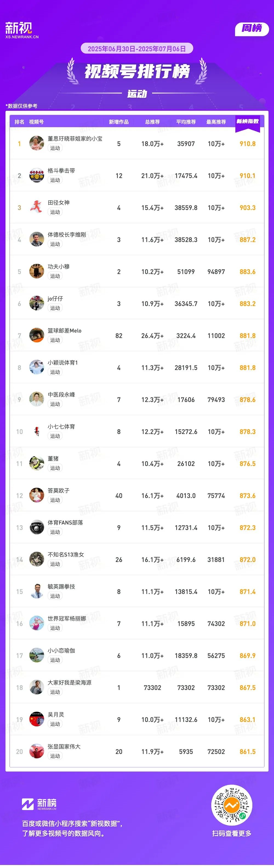This screenshot has height=868, width=274.
Task: Open 世界冠军杨丽娜 account name
Action: tap(67, 619)
